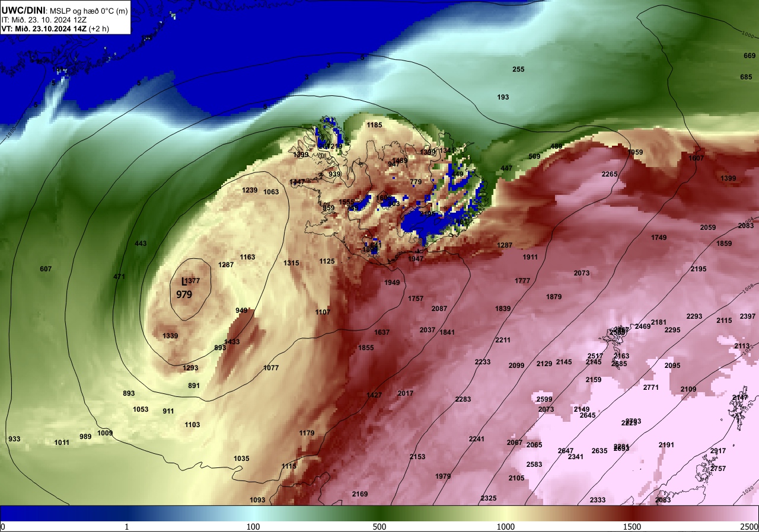Click the value 2325 on the map
Screen dimensions: 759x532
click(489, 498)
